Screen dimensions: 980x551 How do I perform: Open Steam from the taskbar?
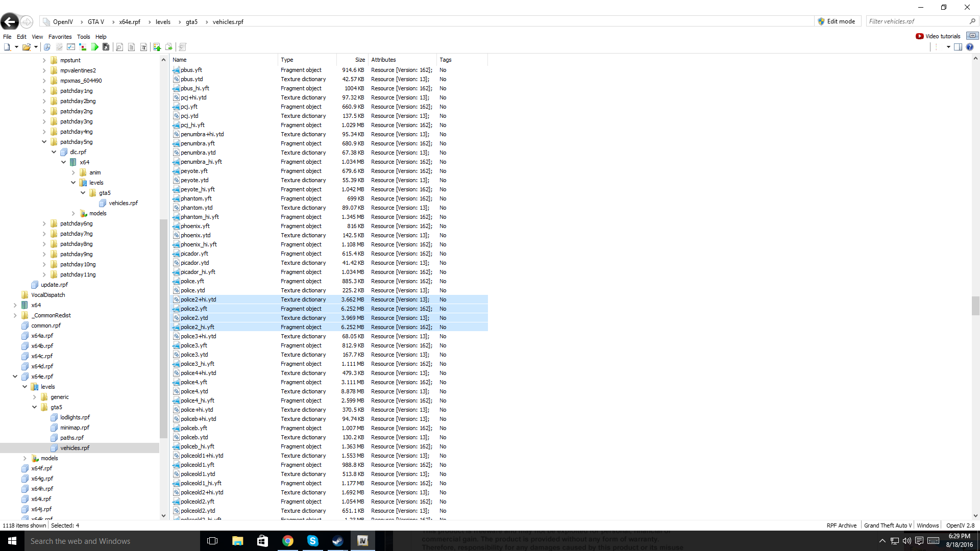coord(337,541)
